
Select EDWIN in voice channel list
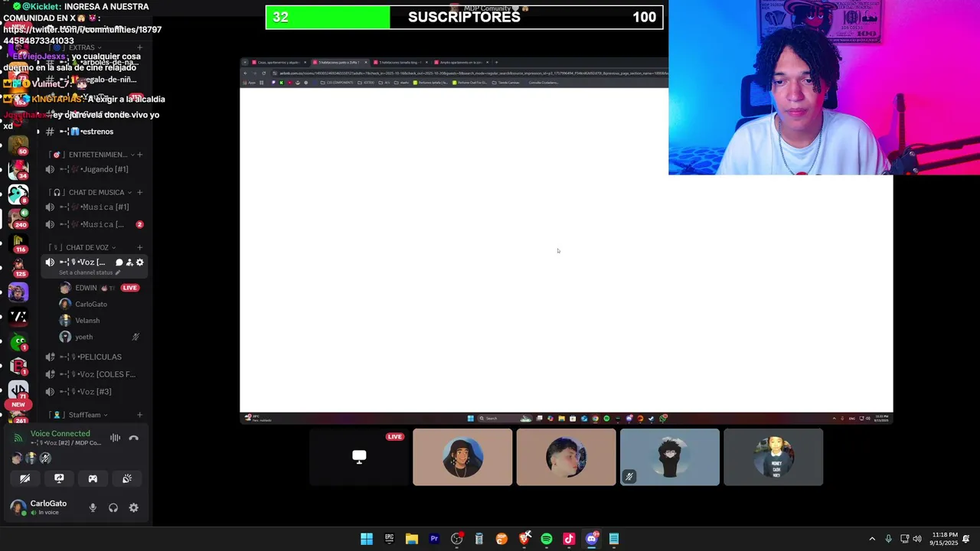coord(100,288)
